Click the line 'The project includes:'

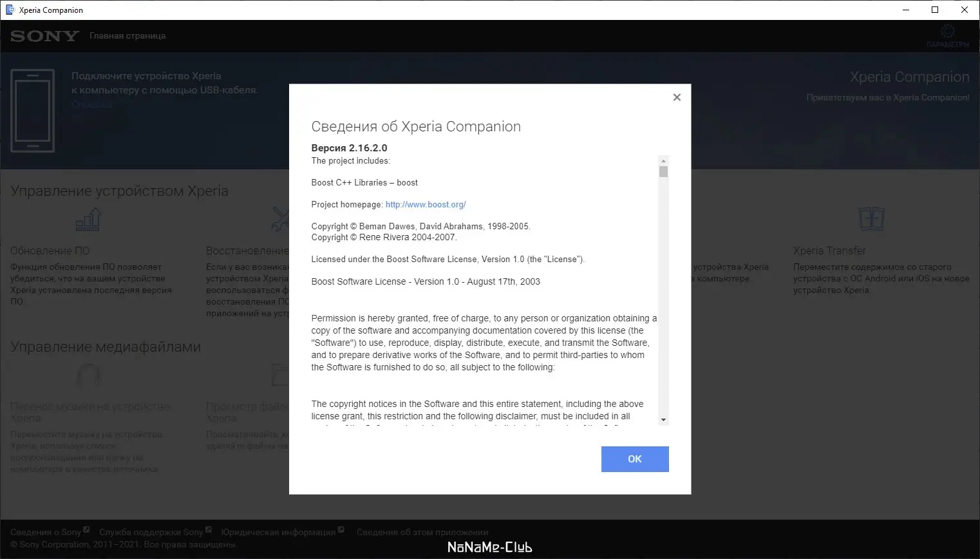[350, 161]
